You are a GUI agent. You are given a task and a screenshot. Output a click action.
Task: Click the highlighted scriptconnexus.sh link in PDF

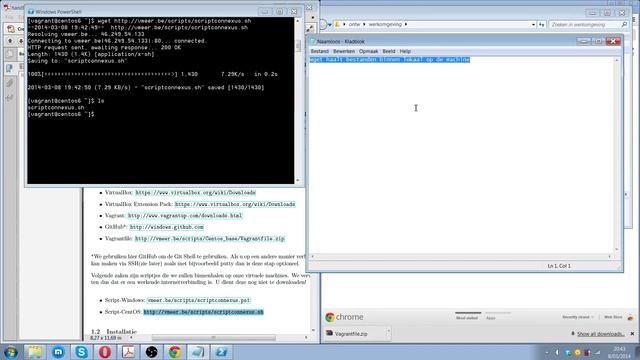(203, 312)
